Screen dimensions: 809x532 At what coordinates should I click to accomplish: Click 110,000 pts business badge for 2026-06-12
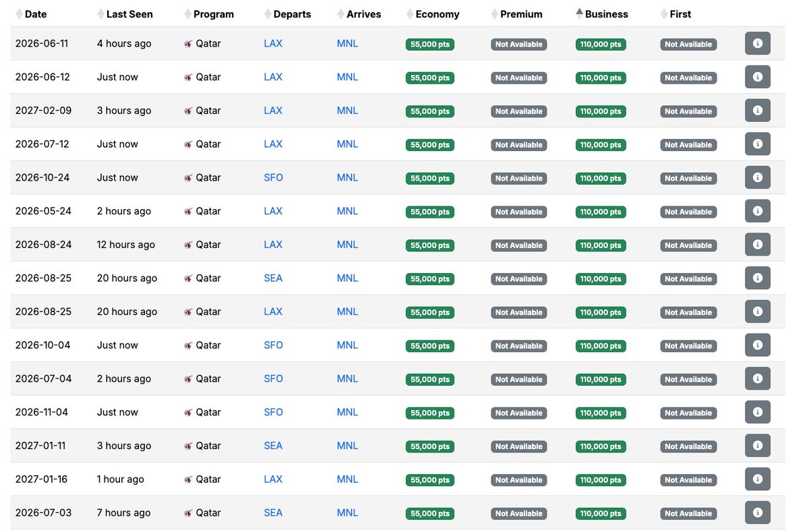[601, 78]
